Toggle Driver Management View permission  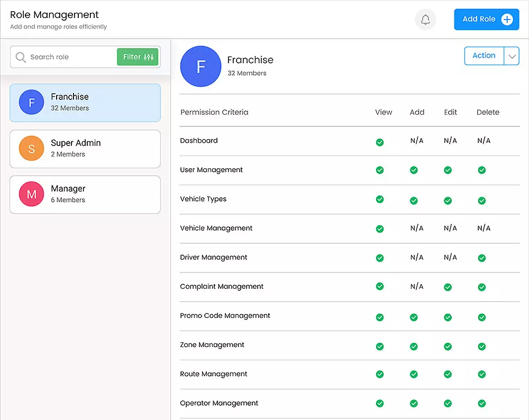click(380, 258)
